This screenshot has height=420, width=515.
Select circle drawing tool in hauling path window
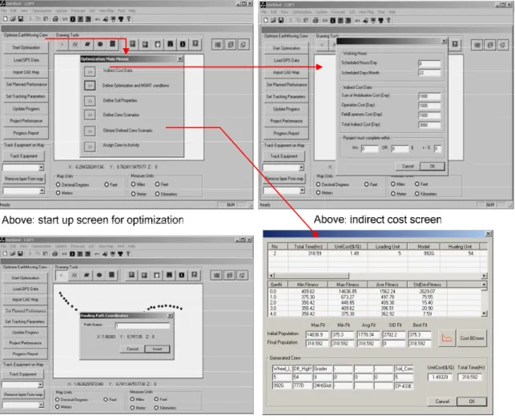(99, 275)
